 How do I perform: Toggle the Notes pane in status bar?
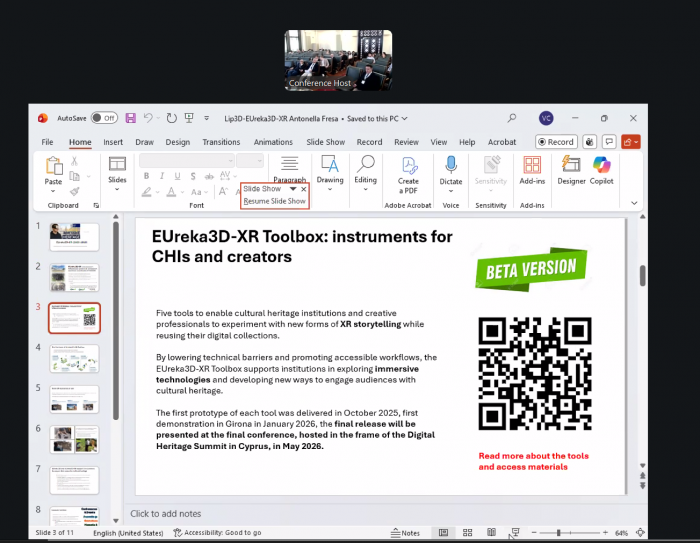click(x=405, y=533)
